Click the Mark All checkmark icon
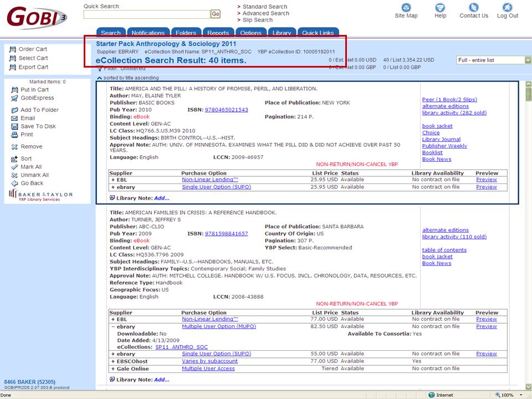Viewport: 532px width, 399px height. tap(14, 167)
